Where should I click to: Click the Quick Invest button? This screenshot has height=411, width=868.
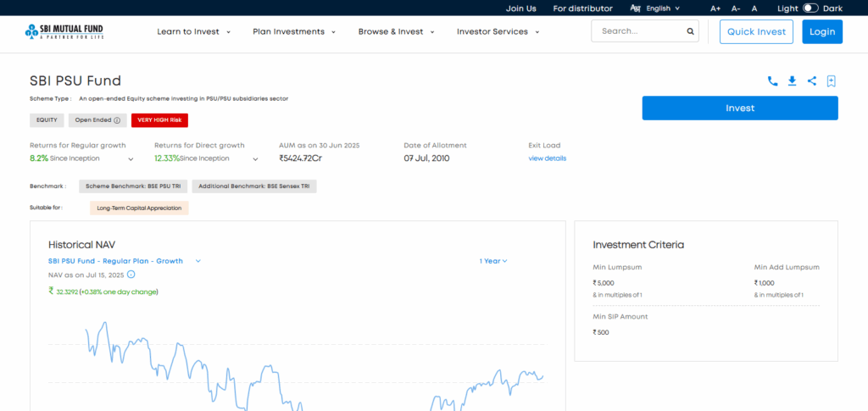coord(756,31)
